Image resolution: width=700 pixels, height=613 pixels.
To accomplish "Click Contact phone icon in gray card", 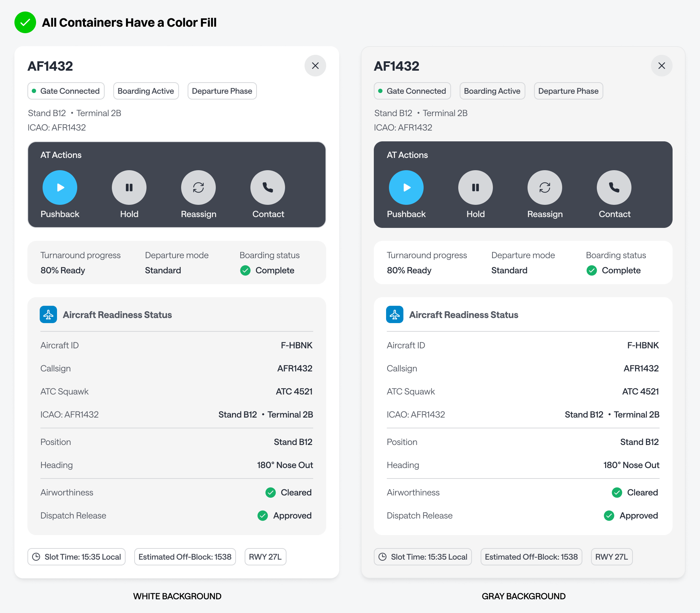I will coord(614,188).
